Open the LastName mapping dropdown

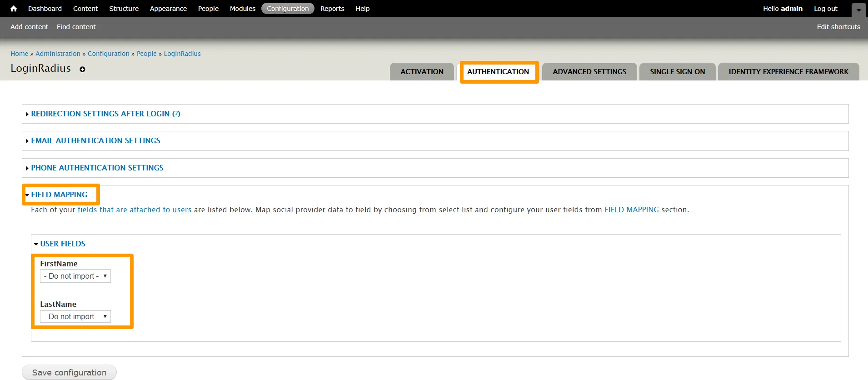[75, 317]
